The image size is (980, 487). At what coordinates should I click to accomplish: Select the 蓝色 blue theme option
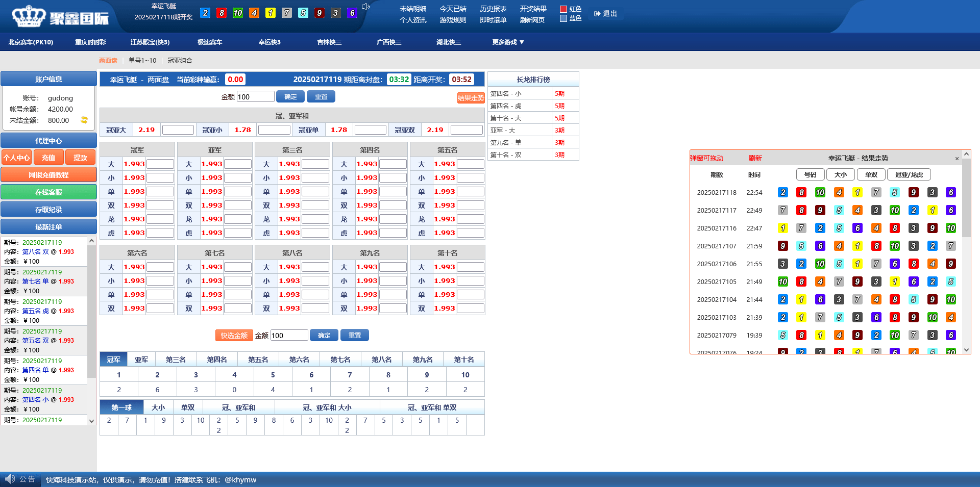[x=563, y=18]
